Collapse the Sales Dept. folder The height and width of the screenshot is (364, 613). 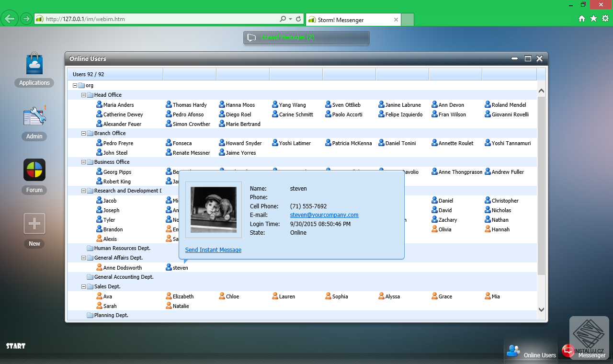click(83, 286)
